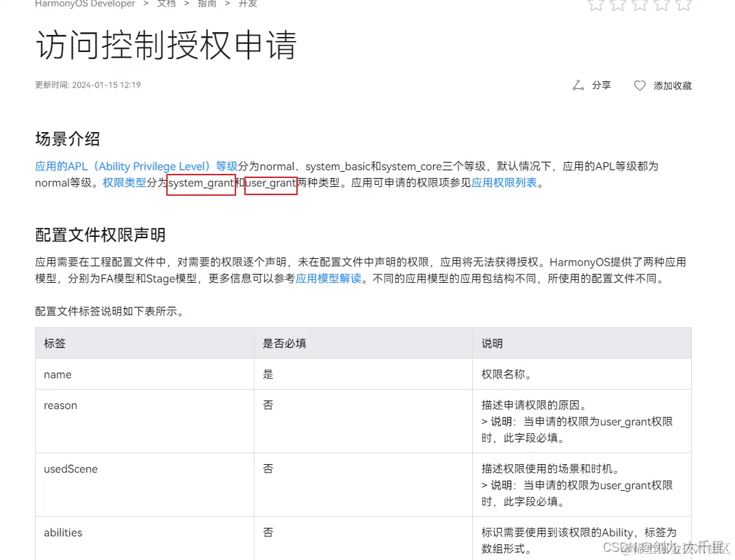Click the page title 访问控制授权申请
Viewport: 735px width, 560px height.
tap(166, 45)
